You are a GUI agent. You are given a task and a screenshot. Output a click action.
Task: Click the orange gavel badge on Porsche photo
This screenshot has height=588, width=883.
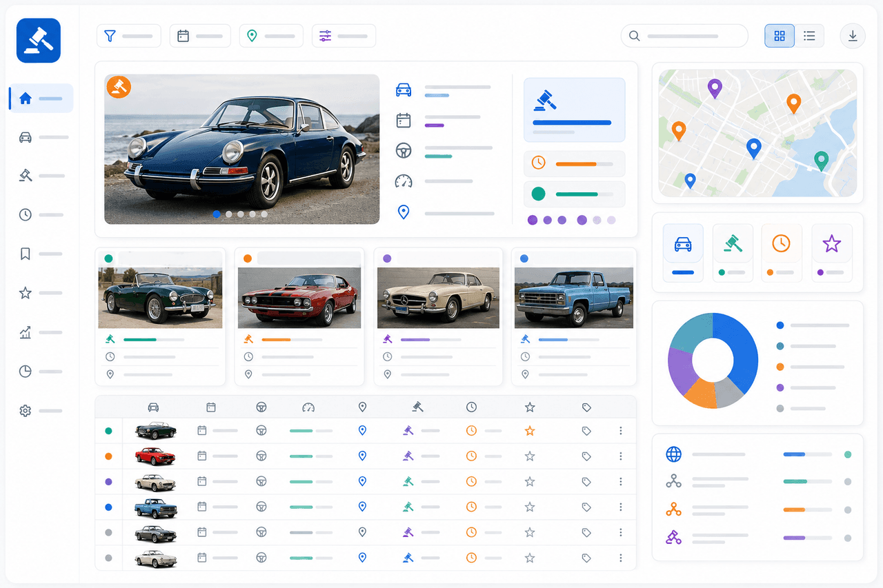119,87
